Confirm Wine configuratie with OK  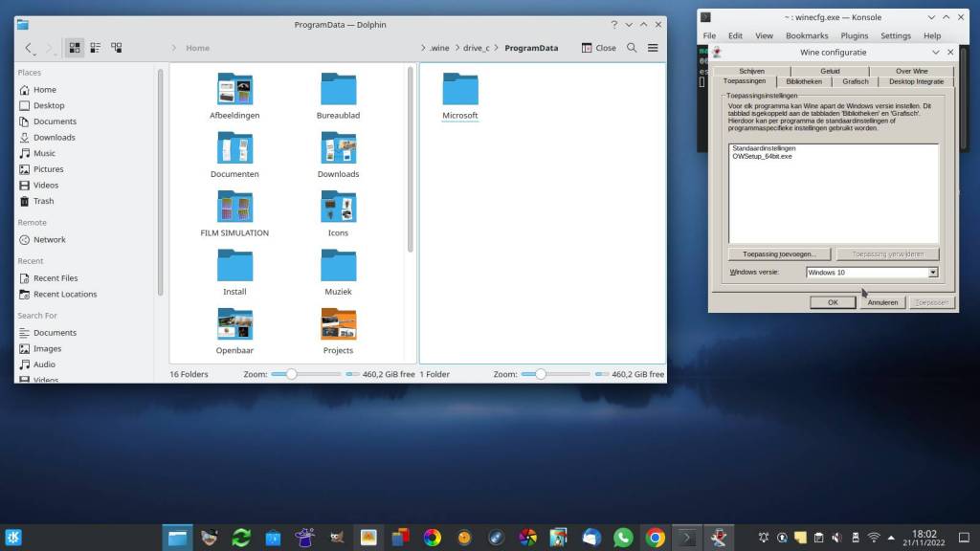[x=833, y=302]
